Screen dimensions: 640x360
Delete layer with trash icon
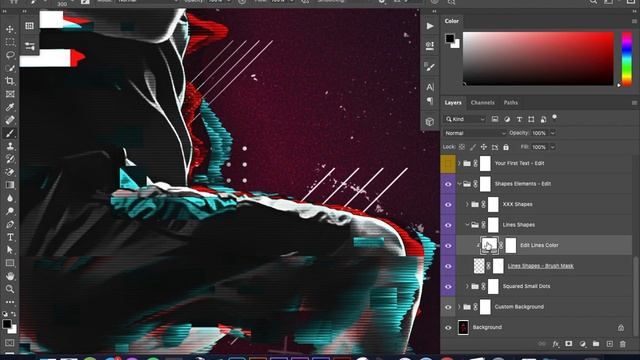[623, 344]
